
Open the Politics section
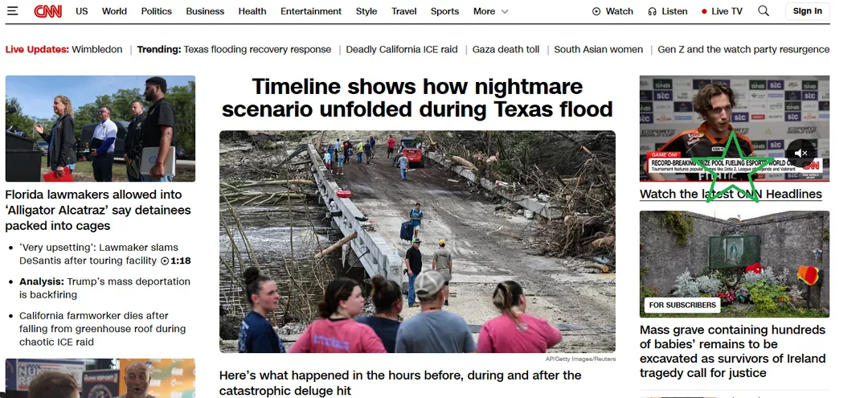coord(156,11)
